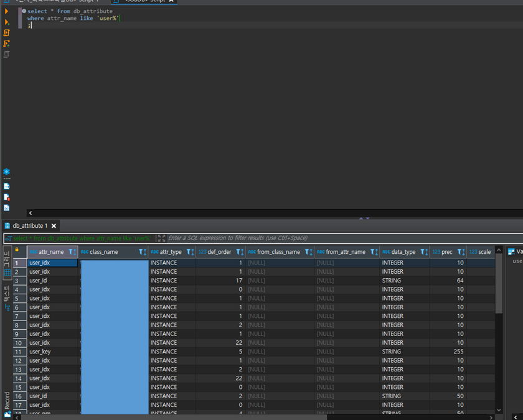Open the Script-1 editor tab
This screenshot has width=523, height=420.
click(57, 1)
